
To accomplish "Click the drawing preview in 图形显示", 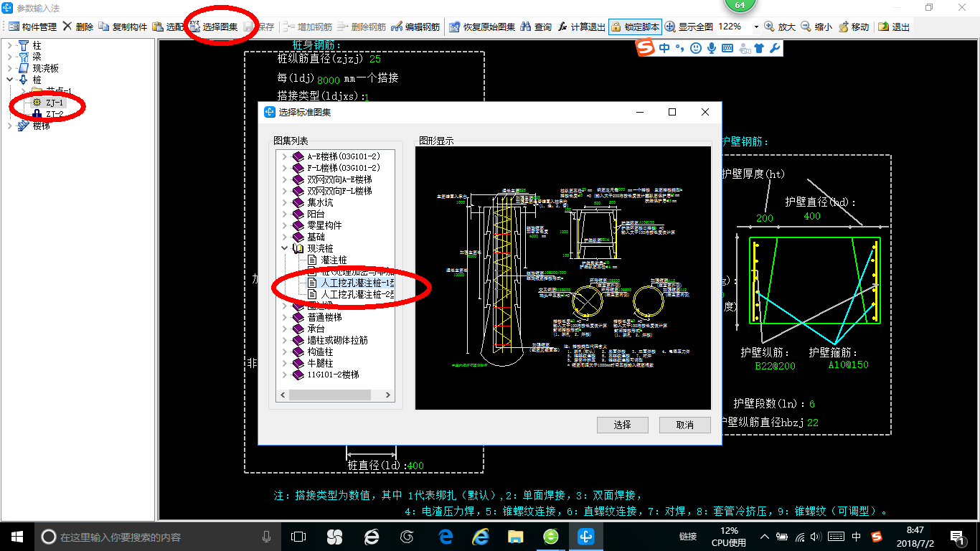I will tap(562, 278).
